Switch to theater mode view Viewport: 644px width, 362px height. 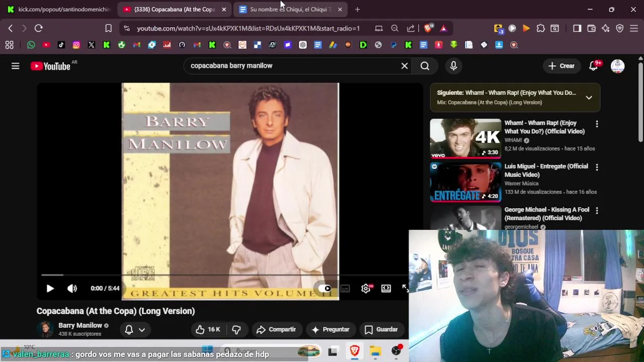386,288
